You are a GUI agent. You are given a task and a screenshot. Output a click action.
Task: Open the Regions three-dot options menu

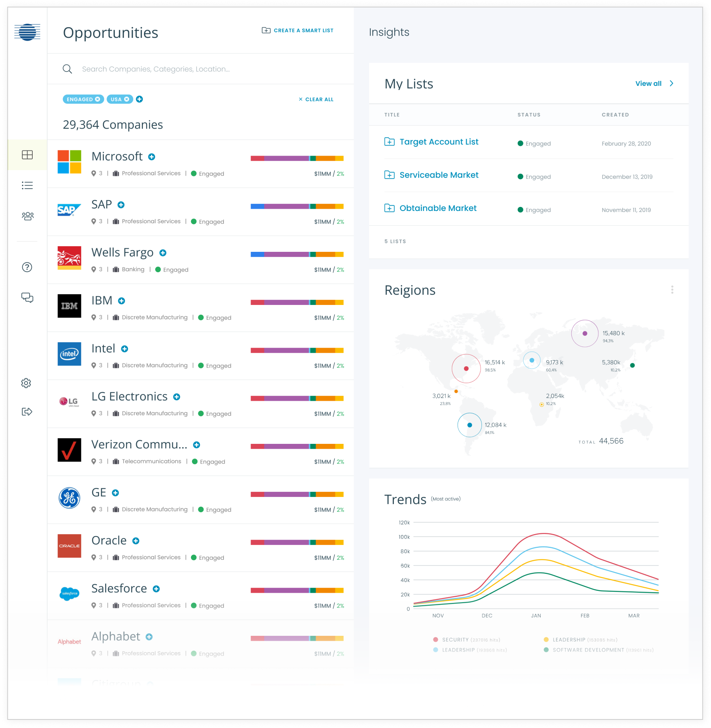click(x=672, y=290)
